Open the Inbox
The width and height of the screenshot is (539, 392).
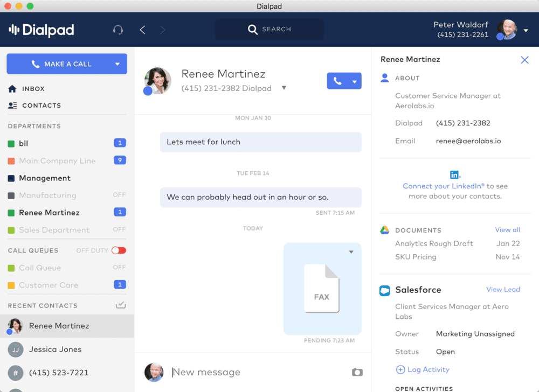[33, 89]
